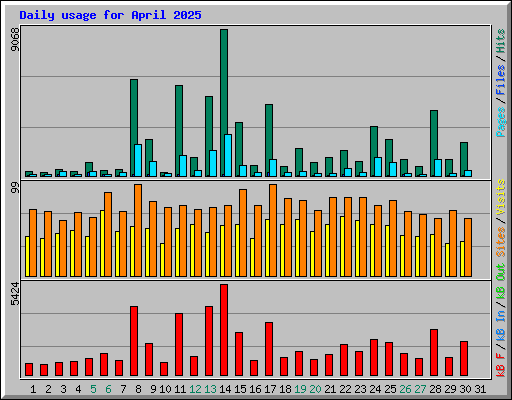Click day label 22 on the axis
Screen dimensions: 512x400
point(345,389)
